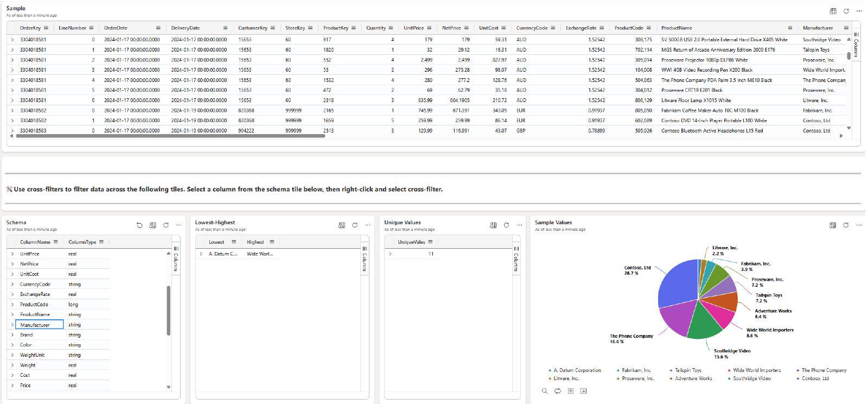Screen dimensions: 868x404
Task: Click the magnifier zoom icon below the pie chart
Action: click(545, 391)
